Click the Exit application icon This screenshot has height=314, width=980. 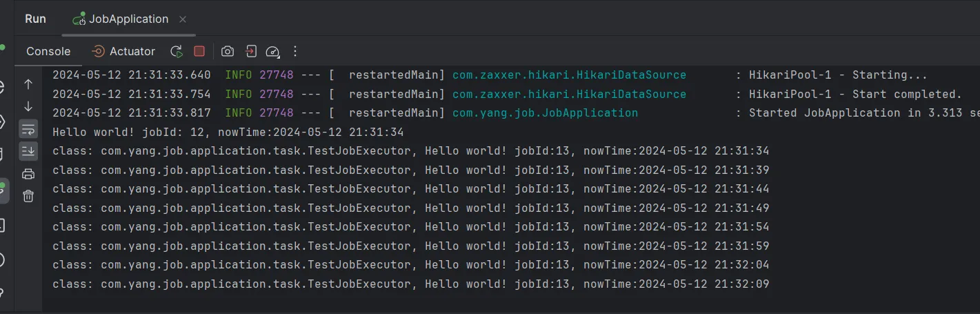[251, 51]
